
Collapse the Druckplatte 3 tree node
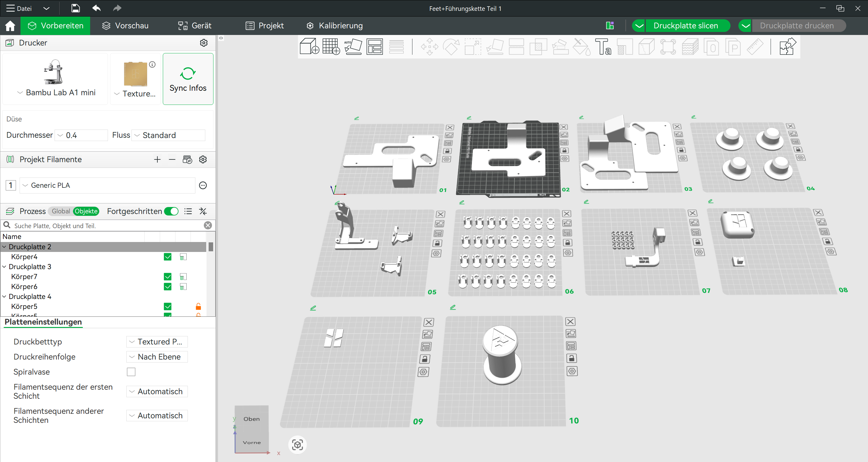tap(5, 267)
